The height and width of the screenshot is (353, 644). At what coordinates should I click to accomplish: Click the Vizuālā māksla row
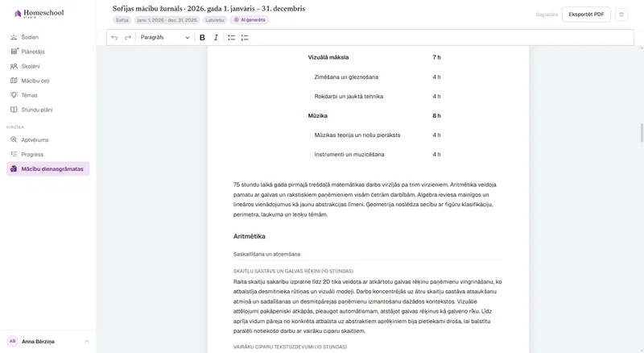(374, 57)
